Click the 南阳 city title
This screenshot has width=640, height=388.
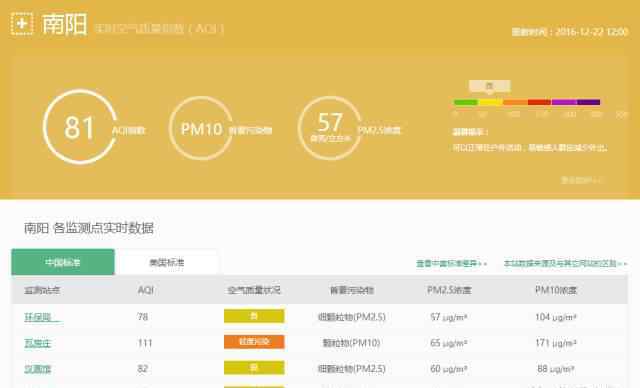64,24
